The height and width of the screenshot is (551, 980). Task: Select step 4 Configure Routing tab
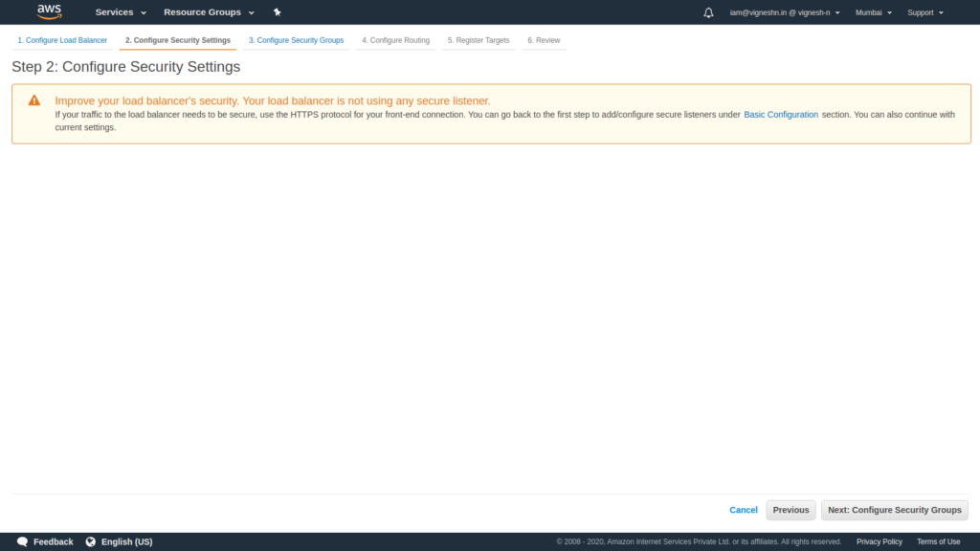pos(395,40)
